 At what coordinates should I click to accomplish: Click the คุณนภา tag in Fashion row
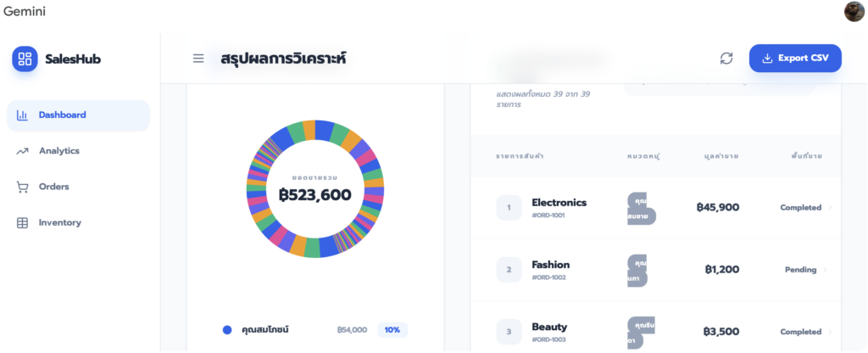(637, 271)
